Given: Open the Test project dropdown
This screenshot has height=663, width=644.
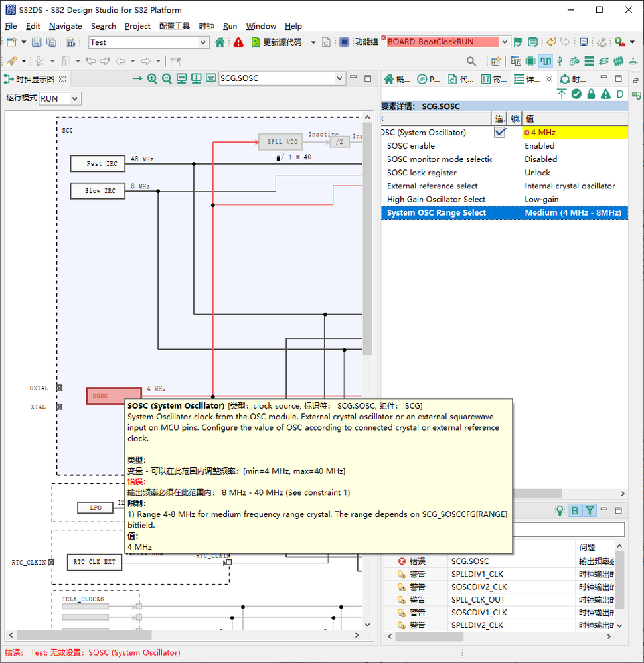Looking at the screenshot, I should click(202, 42).
